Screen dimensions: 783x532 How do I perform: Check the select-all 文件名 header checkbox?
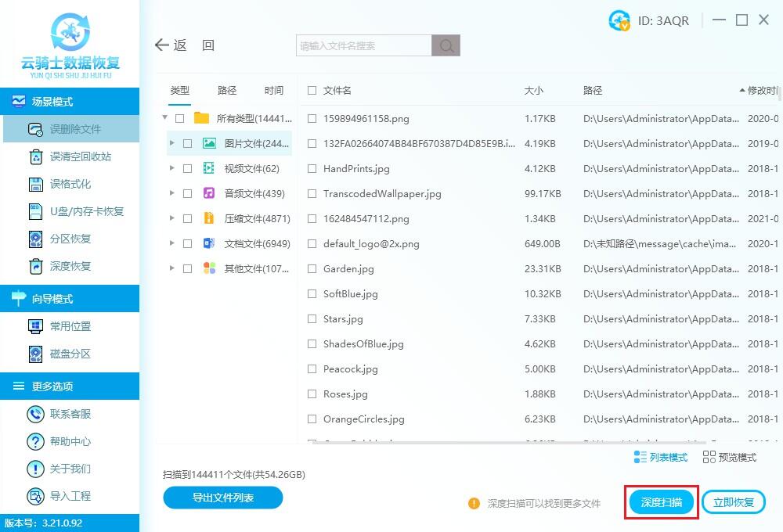pyautogui.click(x=312, y=90)
